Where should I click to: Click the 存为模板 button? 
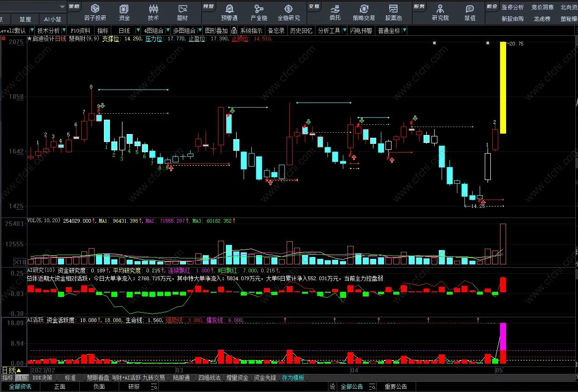293,378
